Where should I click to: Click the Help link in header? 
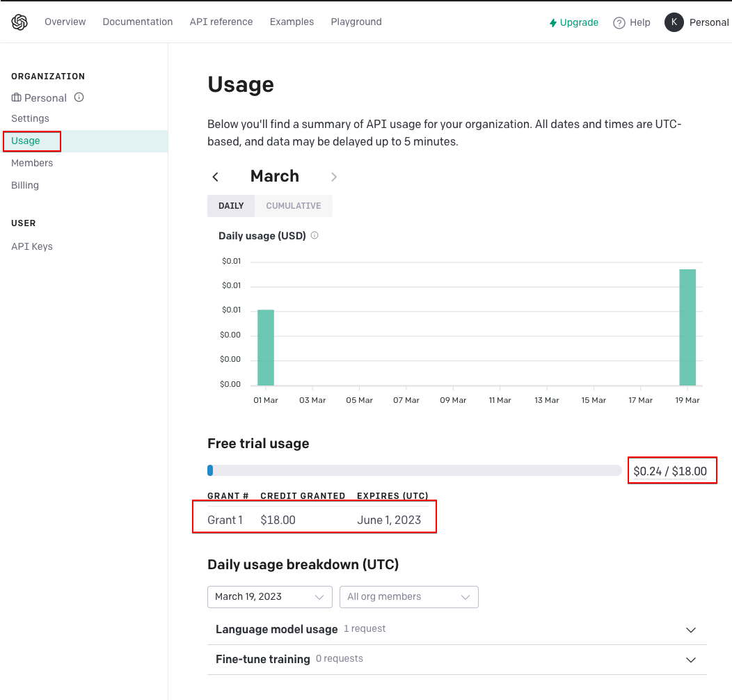pos(639,22)
